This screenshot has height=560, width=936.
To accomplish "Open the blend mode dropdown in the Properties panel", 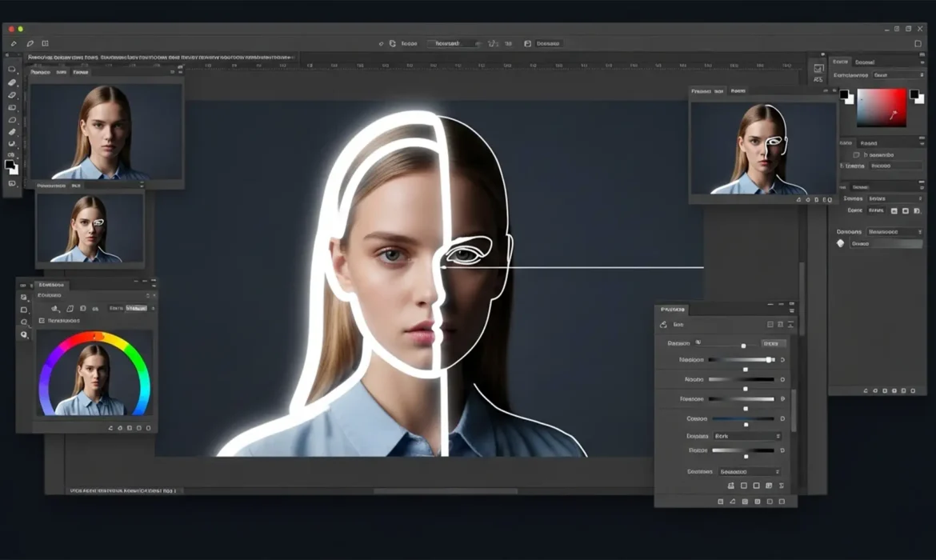I will pyautogui.click(x=748, y=436).
